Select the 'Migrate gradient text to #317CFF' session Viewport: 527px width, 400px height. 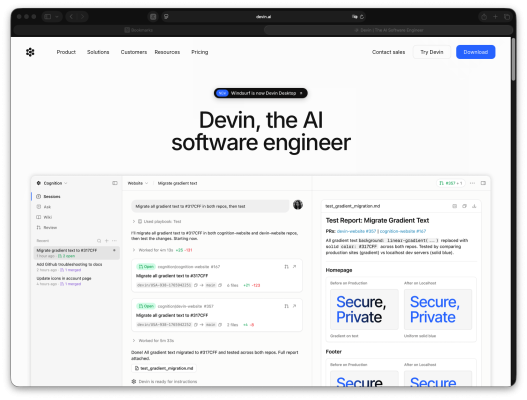(x=77, y=253)
